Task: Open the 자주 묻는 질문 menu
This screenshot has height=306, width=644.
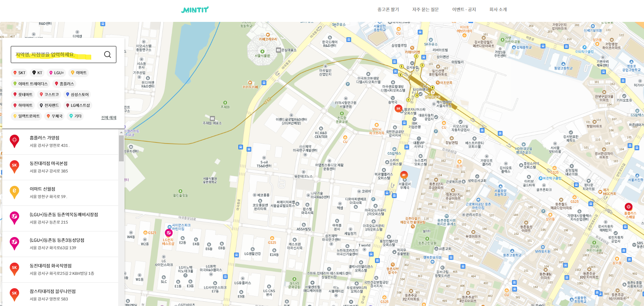Action: point(425,10)
